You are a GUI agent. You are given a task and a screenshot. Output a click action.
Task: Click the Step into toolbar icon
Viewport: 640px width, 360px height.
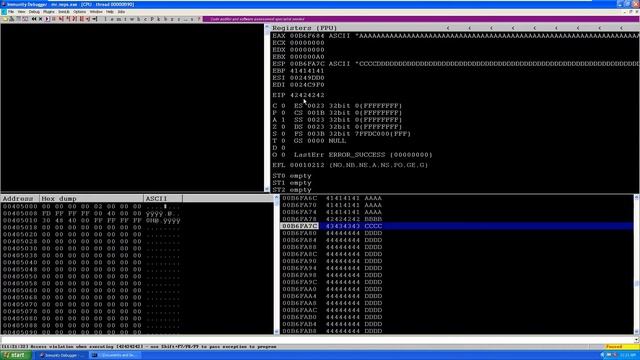click(x=60, y=19)
